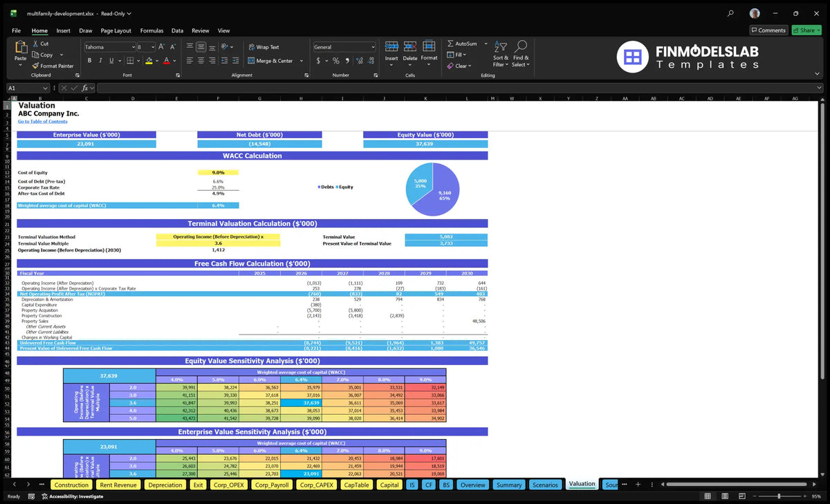This screenshot has height=504, width=830.
Task: Click the Comments button
Action: 768,30
